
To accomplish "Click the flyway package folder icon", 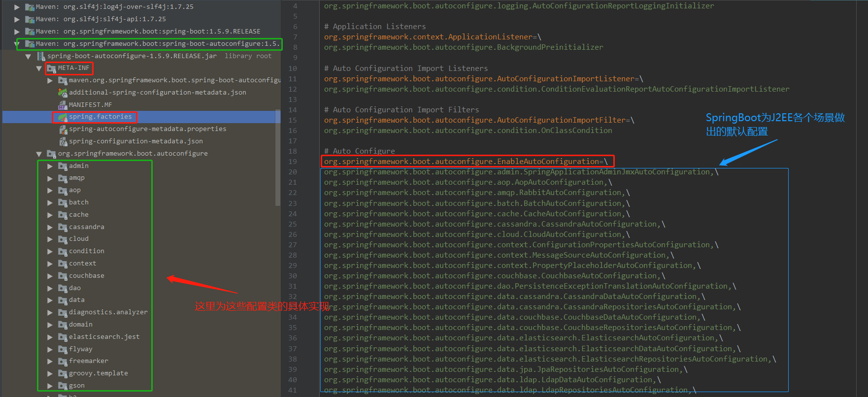I will point(63,349).
